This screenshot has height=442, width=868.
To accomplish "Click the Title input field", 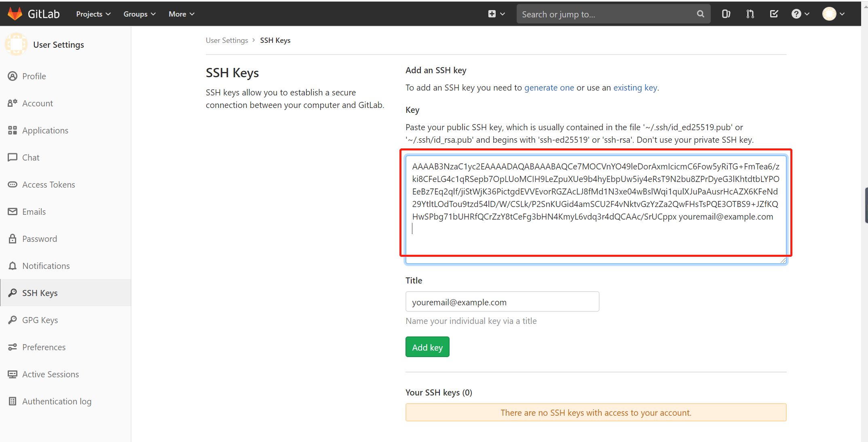I will pos(502,302).
